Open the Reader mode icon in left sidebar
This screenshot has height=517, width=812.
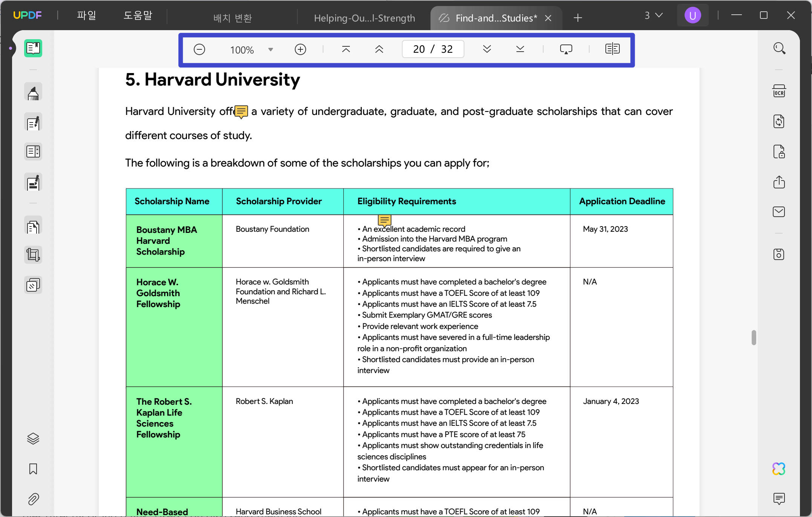33,48
